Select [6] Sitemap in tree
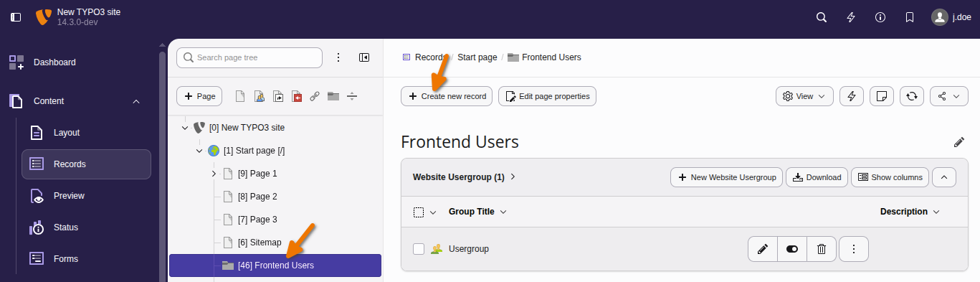This screenshot has height=282, width=980. pyautogui.click(x=260, y=243)
